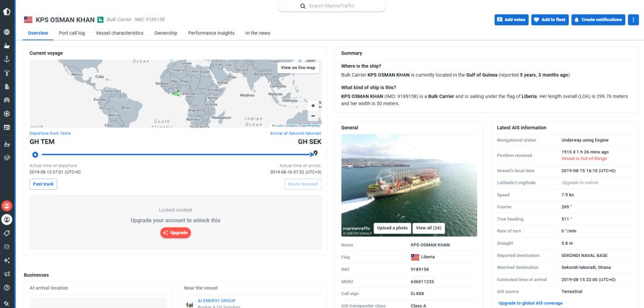Click the green vessel marker on map
This screenshot has height=308, width=644.
(x=176, y=93)
